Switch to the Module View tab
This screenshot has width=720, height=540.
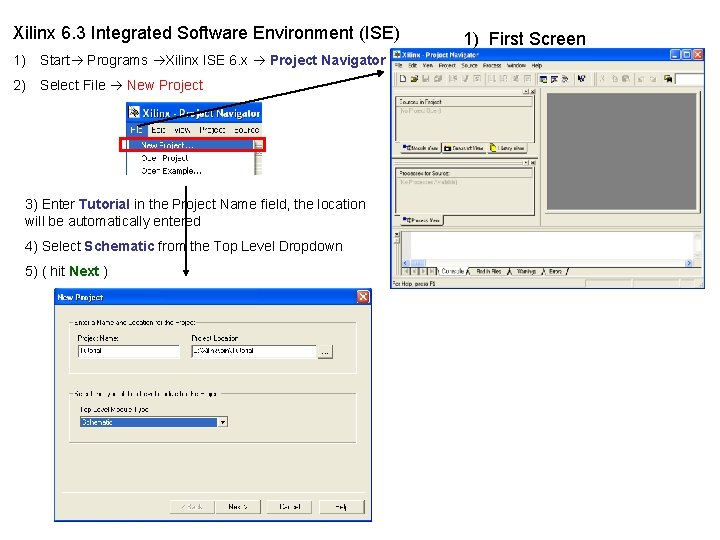(x=420, y=148)
